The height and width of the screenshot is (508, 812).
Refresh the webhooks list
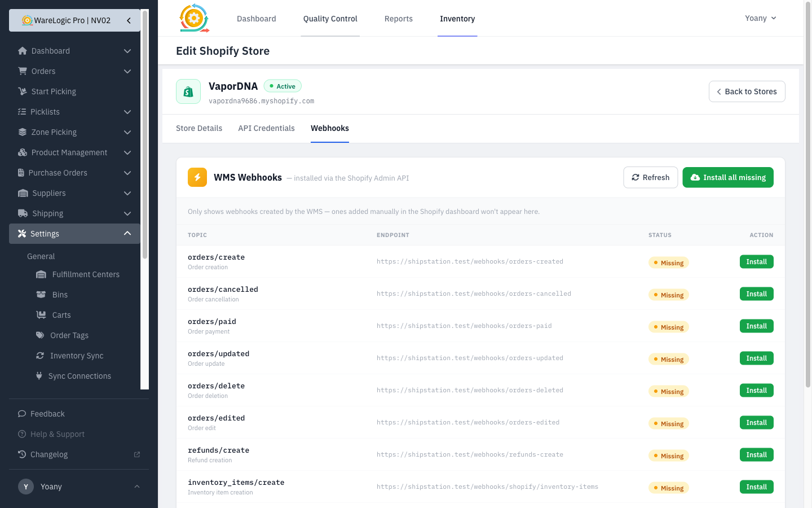(651, 177)
